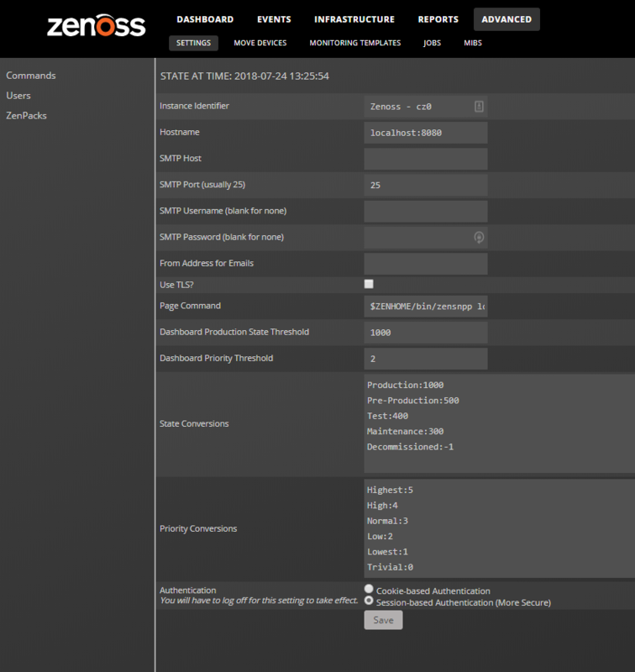The image size is (635, 672).
Task: Click the SMTP Password input field
Action: click(426, 237)
